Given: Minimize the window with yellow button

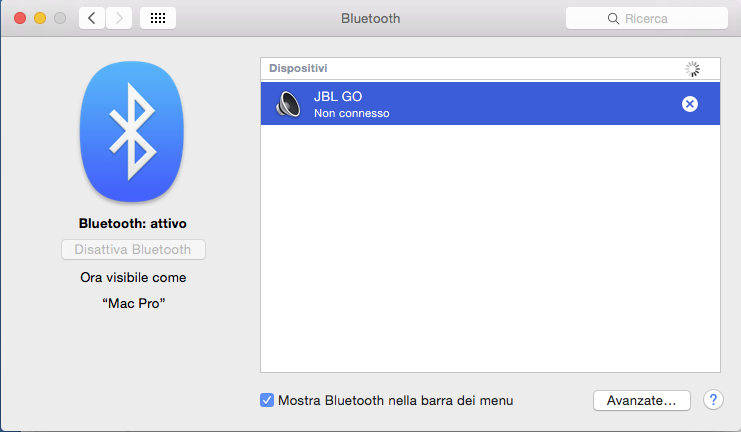Looking at the screenshot, I should (x=40, y=18).
